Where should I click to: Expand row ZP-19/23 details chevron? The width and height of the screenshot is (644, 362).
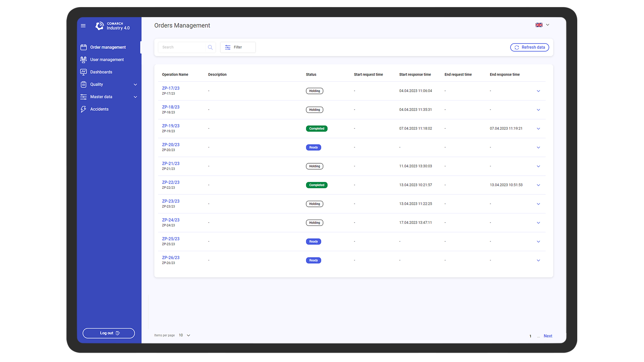pyautogui.click(x=538, y=129)
